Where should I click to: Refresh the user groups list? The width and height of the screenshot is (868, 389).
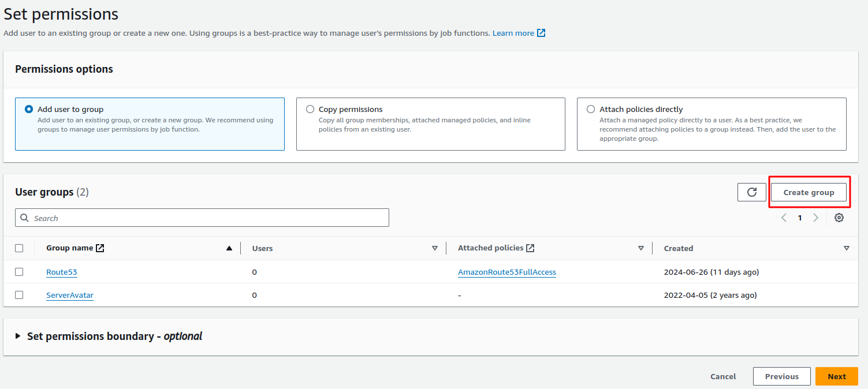point(751,192)
